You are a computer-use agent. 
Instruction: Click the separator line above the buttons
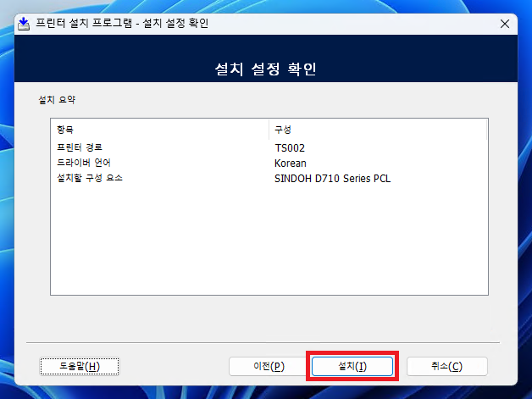pos(266,343)
